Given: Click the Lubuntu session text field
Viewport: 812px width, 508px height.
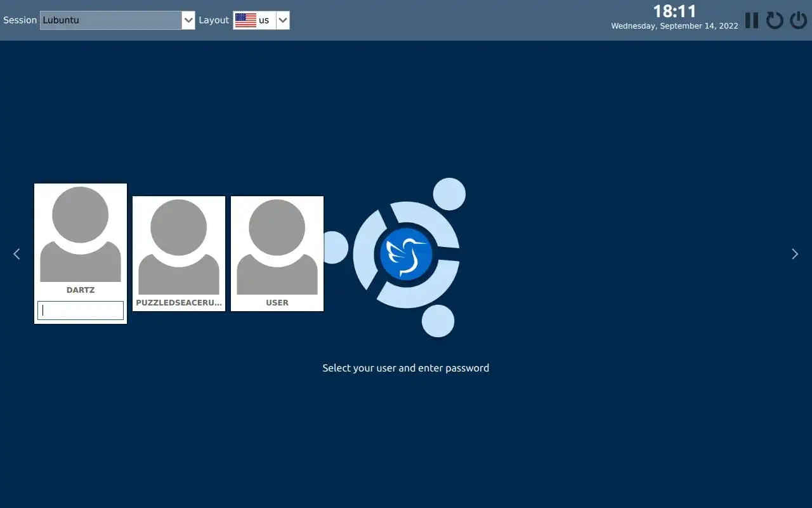Looking at the screenshot, I should tap(111, 20).
